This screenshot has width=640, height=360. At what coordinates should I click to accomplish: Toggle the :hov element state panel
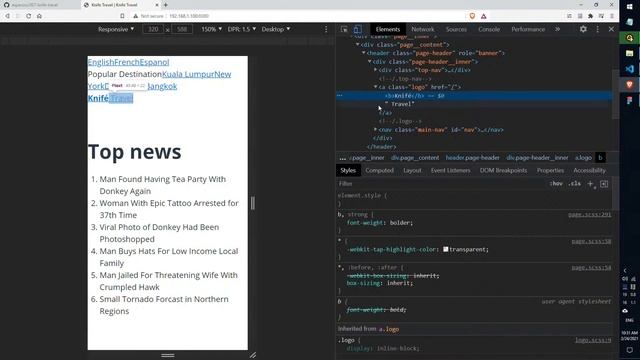[556, 184]
